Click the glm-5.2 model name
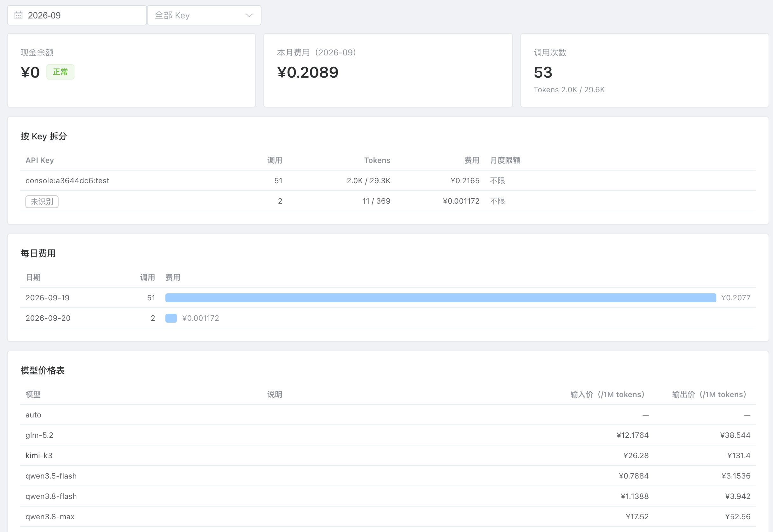The width and height of the screenshot is (773, 532). click(39, 435)
